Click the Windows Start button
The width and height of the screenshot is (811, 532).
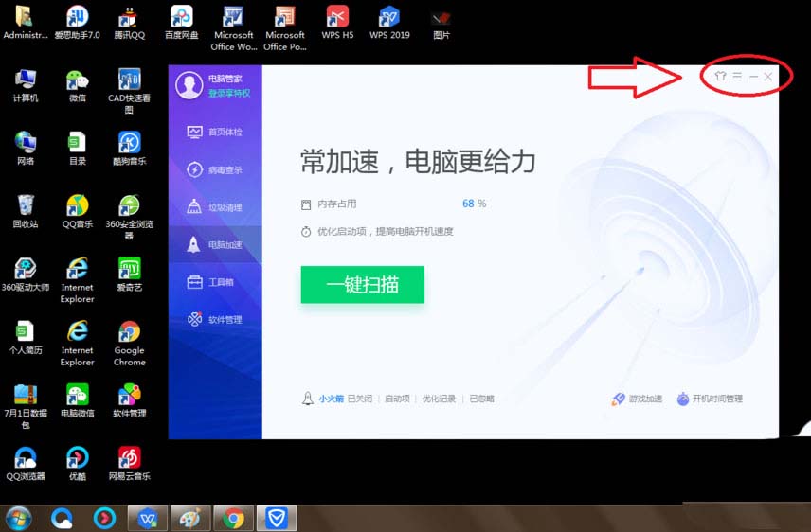pos(18,518)
